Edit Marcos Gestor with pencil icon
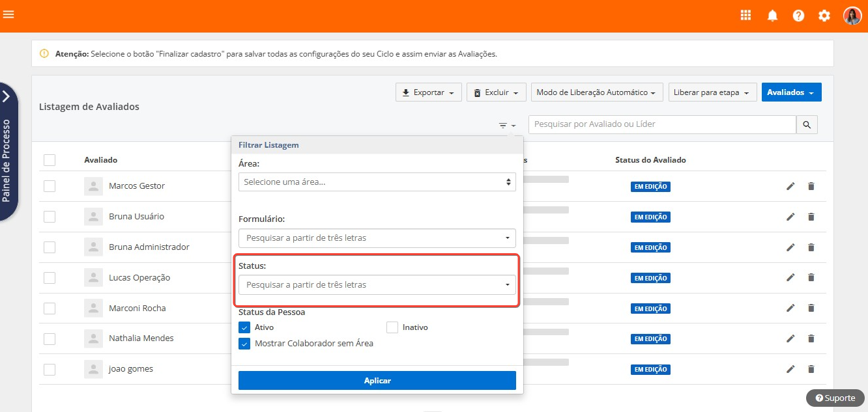The height and width of the screenshot is (412, 868). click(x=790, y=186)
